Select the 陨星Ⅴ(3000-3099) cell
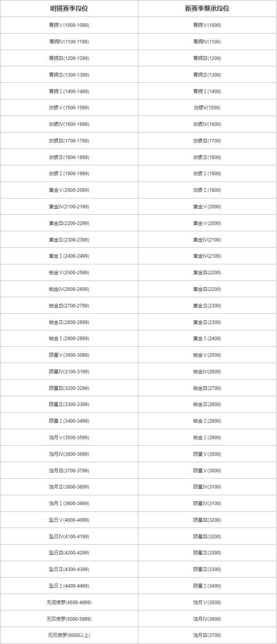The width and height of the screenshot is (277, 644). (x=69, y=355)
